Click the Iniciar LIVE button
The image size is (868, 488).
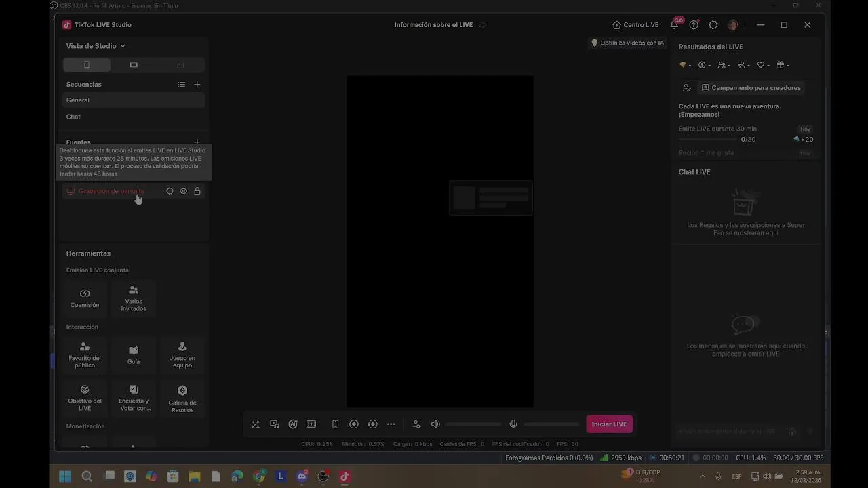click(x=609, y=424)
